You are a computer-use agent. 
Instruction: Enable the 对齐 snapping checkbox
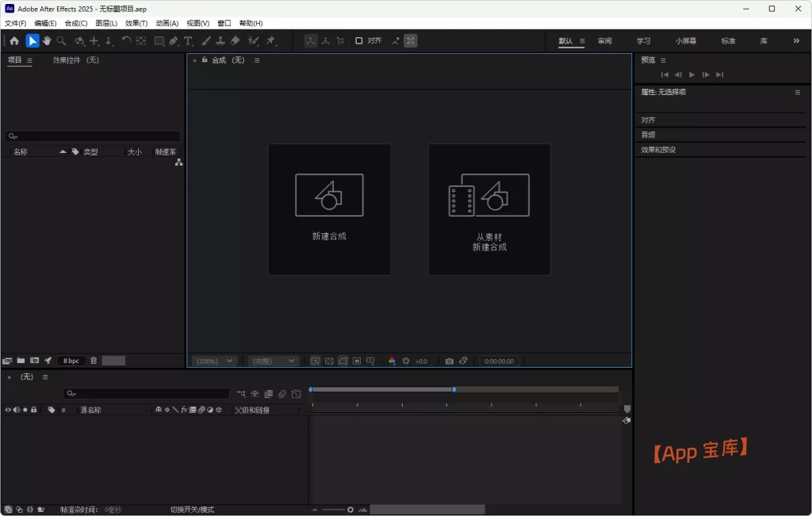click(x=359, y=40)
